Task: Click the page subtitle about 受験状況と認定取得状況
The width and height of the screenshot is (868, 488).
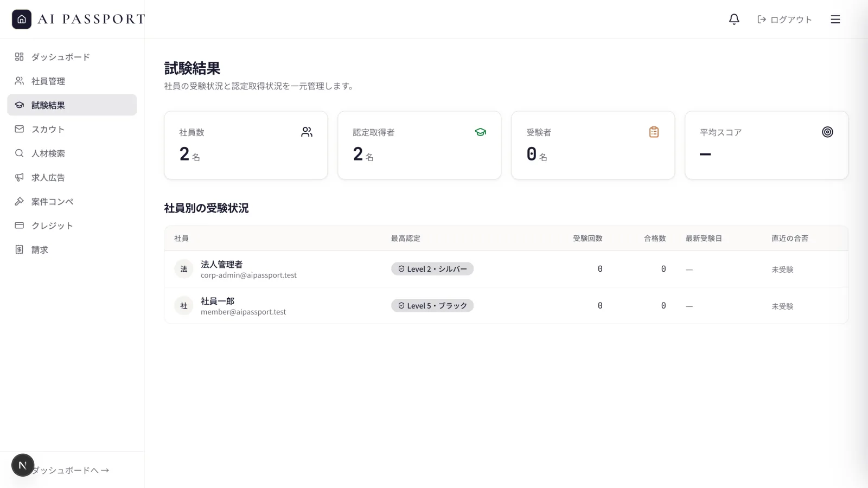Action: (259, 86)
